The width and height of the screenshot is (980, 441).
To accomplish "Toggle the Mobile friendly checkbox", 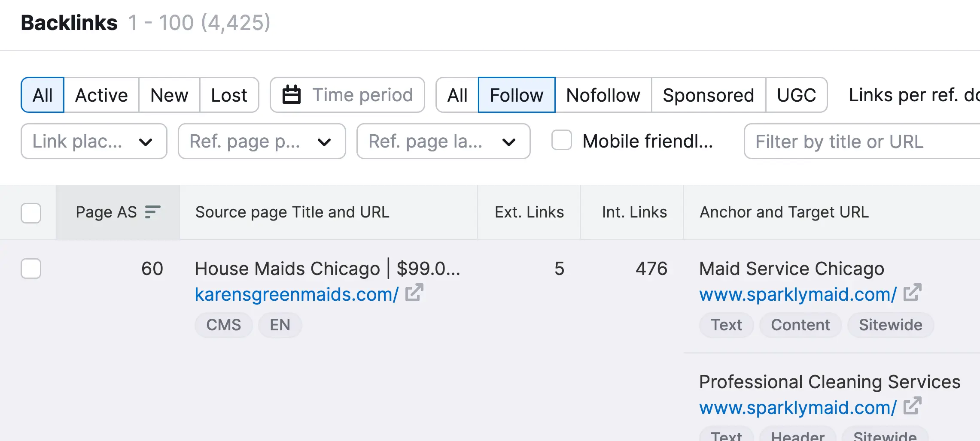I will tap(562, 140).
